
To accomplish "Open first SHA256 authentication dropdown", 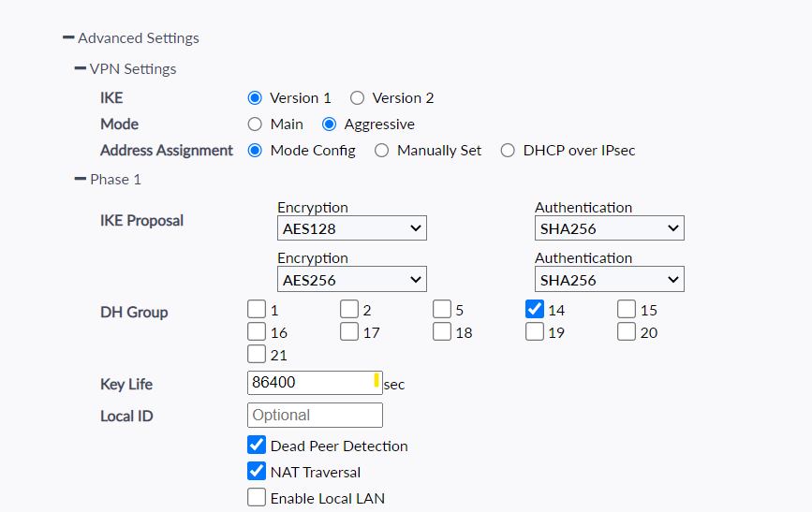I will coord(609,228).
